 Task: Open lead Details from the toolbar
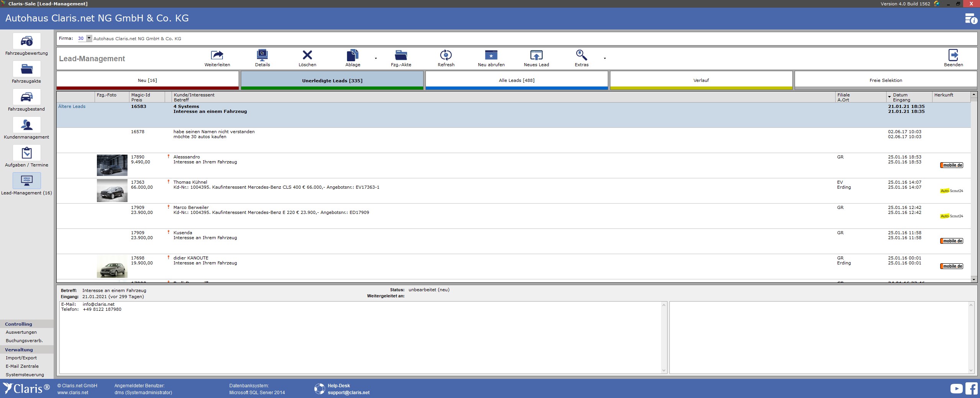point(262,55)
